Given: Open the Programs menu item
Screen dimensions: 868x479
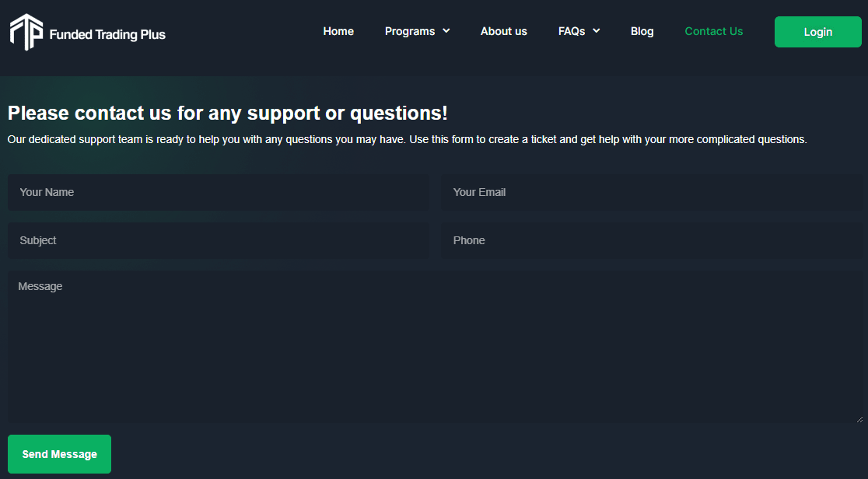Looking at the screenshot, I should click(410, 32).
